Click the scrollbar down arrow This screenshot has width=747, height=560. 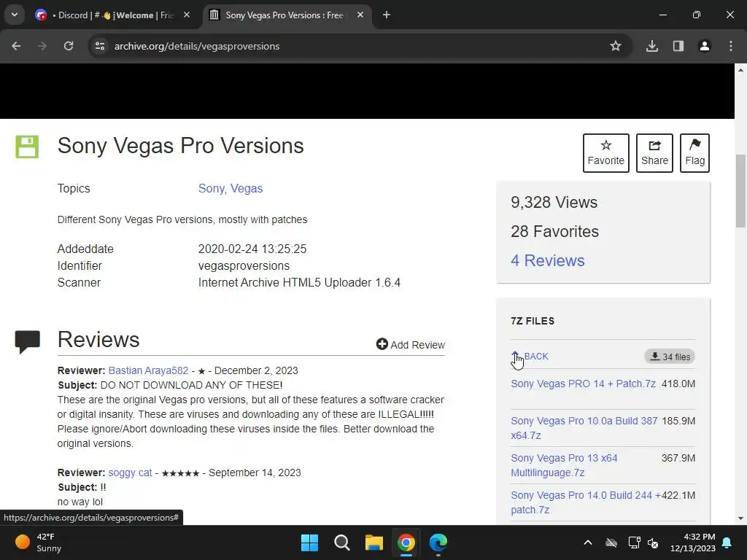[x=741, y=518]
